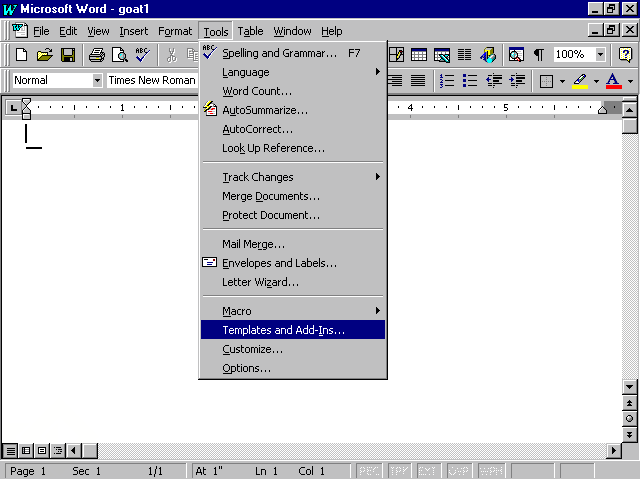The width and height of the screenshot is (640, 480).
Task: Open the Normal style dropdown
Action: (97, 80)
